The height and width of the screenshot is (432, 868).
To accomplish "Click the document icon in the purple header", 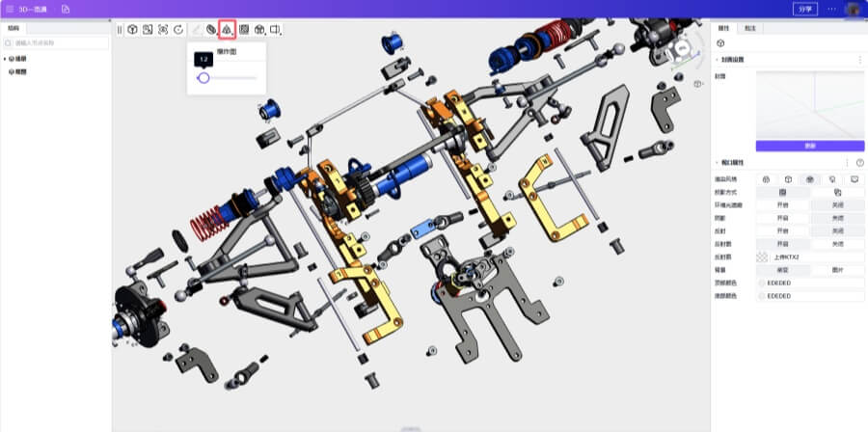I will [x=66, y=9].
